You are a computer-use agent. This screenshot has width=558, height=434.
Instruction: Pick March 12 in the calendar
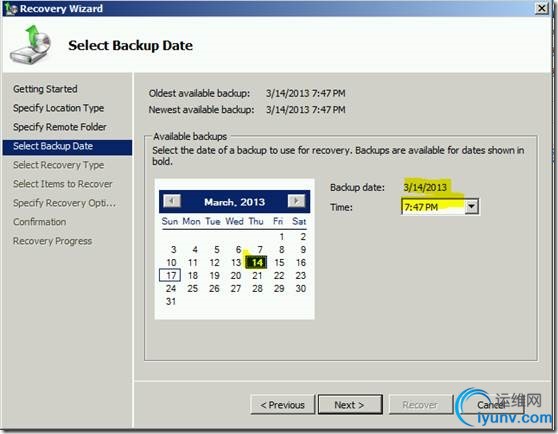214,263
